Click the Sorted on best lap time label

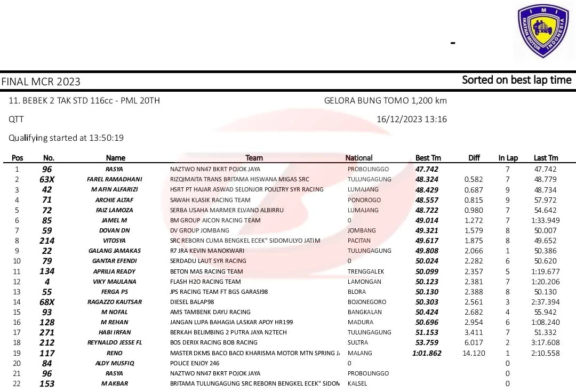coord(516,80)
